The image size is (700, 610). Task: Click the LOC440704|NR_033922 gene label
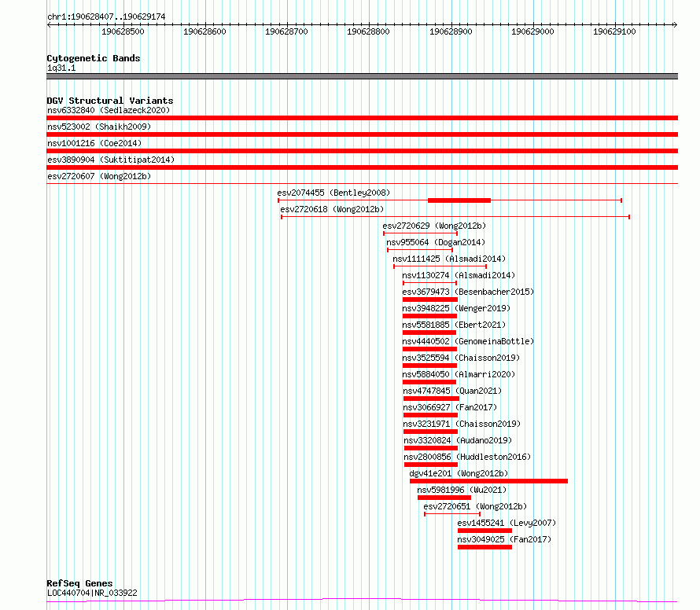coord(92,593)
